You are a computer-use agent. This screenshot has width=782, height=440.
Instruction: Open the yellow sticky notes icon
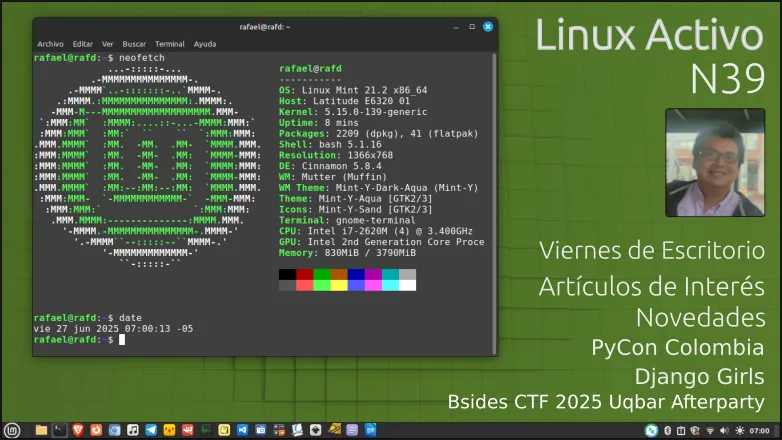[x=224, y=430]
